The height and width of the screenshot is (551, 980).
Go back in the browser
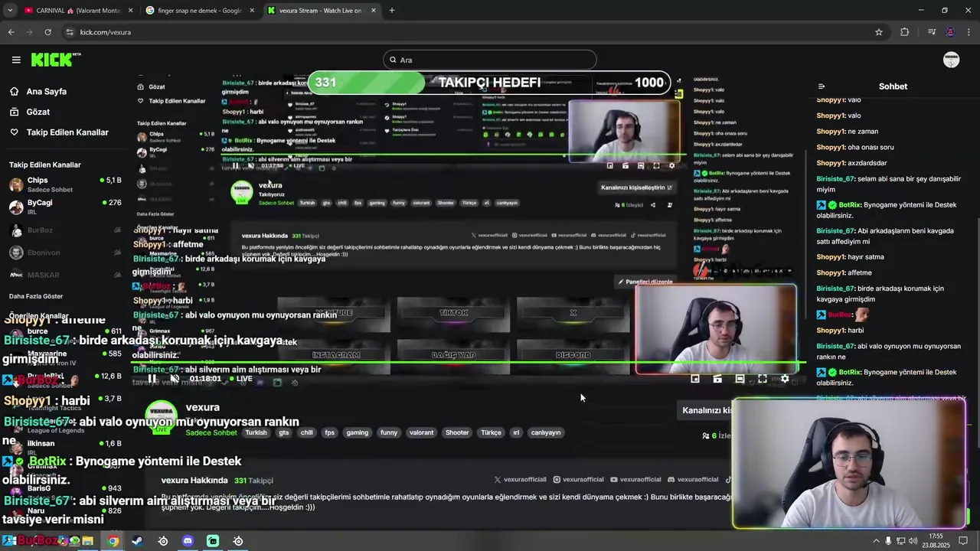click(x=11, y=32)
